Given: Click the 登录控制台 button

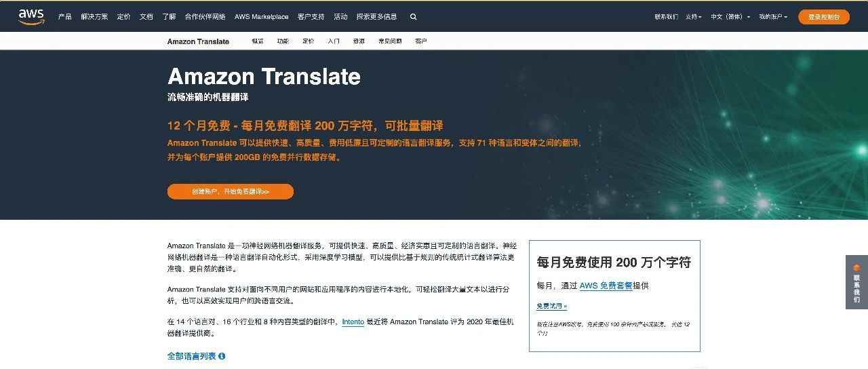Looking at the screenshot, I should coord(824,17).
